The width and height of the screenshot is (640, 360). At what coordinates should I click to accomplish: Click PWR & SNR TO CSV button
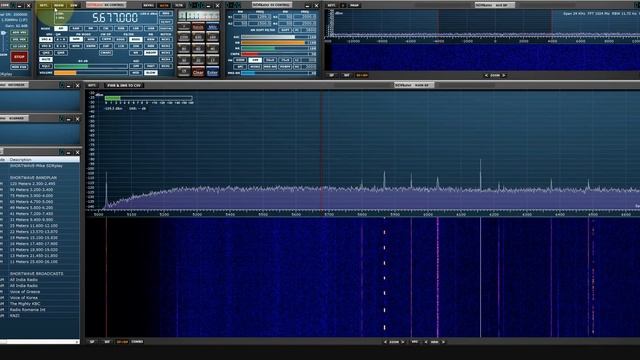(x=124, y=85)
